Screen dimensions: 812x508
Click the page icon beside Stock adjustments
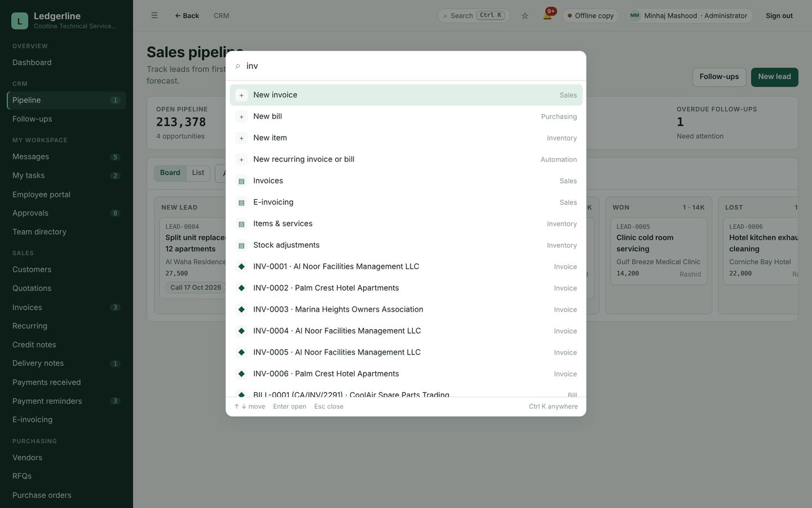coord(241,246)
